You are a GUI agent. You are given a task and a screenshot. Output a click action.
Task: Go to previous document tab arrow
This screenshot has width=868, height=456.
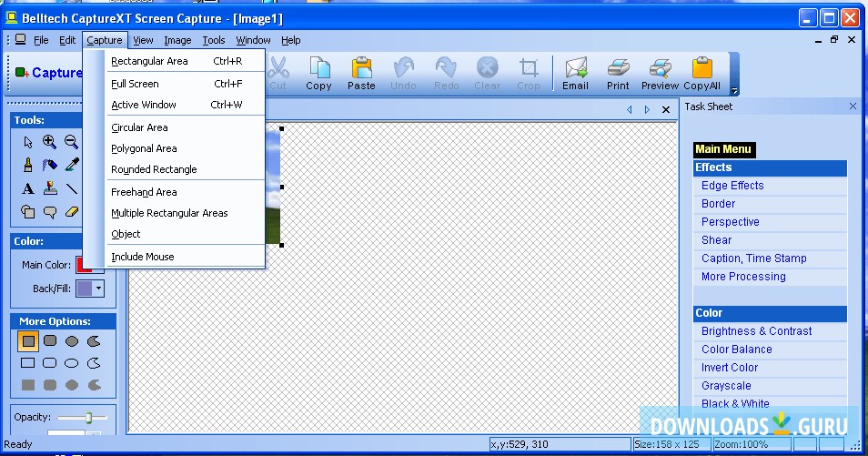(630, 110)
